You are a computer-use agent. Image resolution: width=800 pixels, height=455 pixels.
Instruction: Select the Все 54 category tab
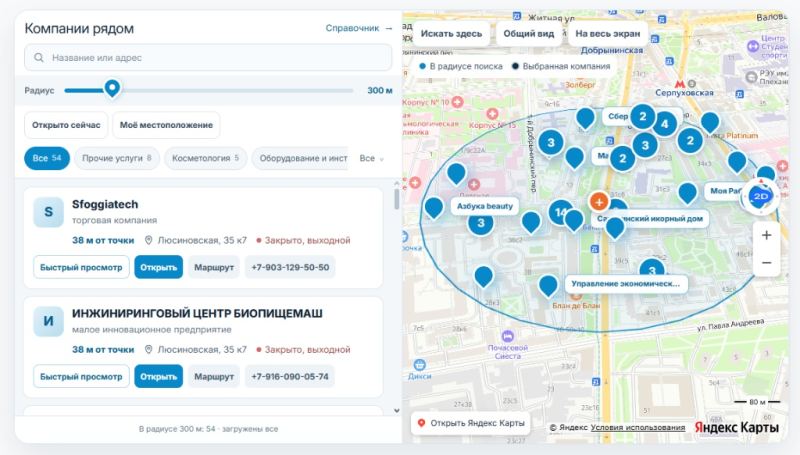click(46, 158)
